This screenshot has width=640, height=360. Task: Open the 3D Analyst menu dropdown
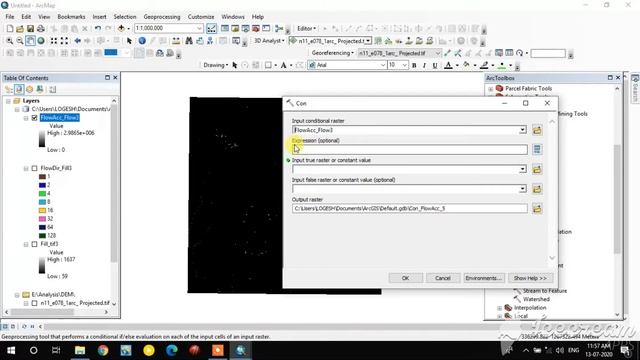tap(269, 41)
